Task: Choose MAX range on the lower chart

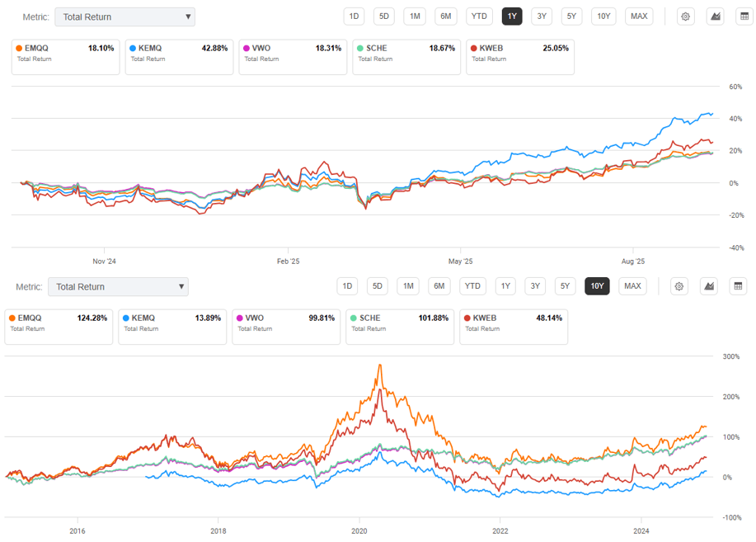Action: pos(632,286)
